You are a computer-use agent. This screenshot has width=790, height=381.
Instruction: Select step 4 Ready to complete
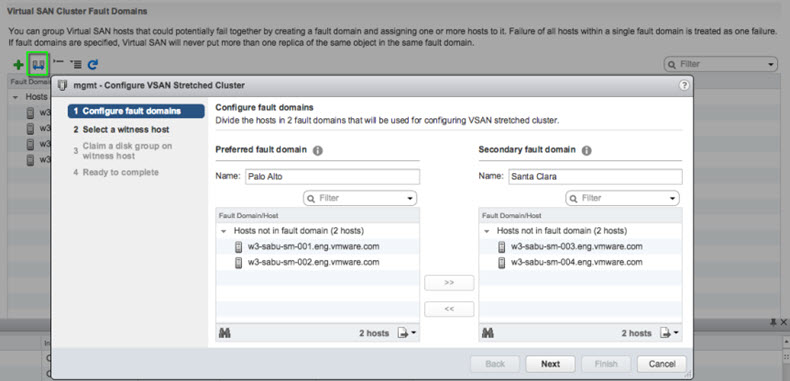point(116,172)
